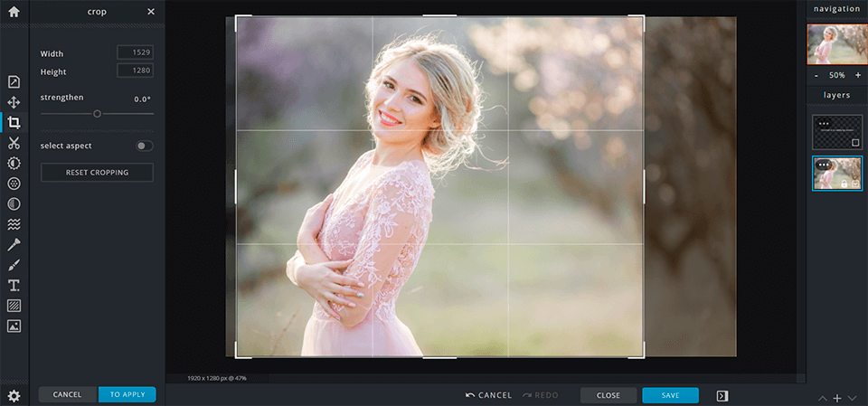Screen dimensions: 868x406
Task: Collapse side panel with arrow-box icon
Action: [x=722, y=395]
